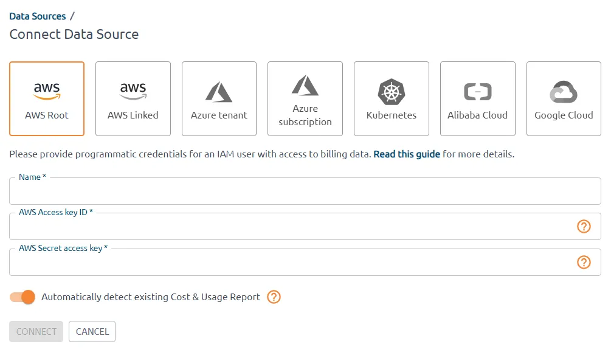Focus the Name input field
This screenshot has width=611, height=364.
point(305,191)
